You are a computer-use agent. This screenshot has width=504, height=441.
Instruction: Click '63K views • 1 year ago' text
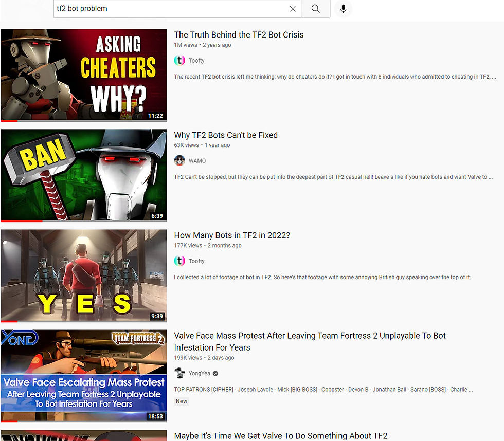pos(202,145)
